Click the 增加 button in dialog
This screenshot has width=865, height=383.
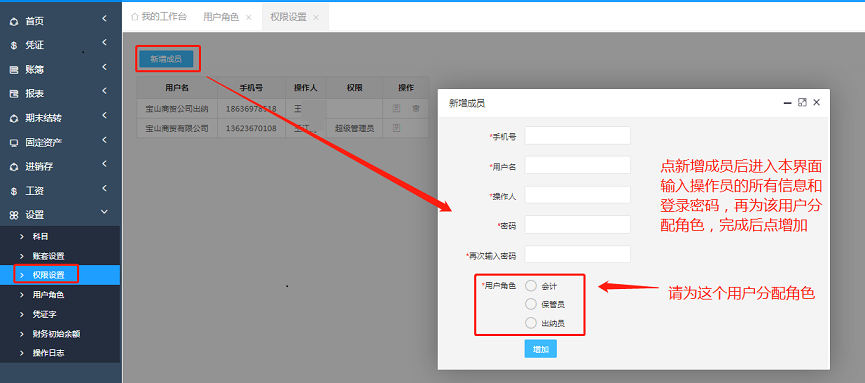coord(541,349)
